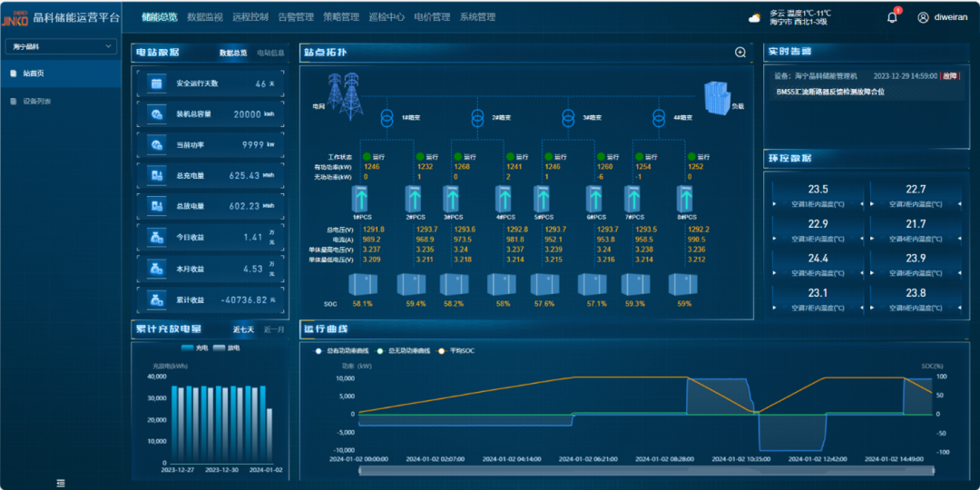Click the 3#箱变 transformer icon

tap(568, 118)
